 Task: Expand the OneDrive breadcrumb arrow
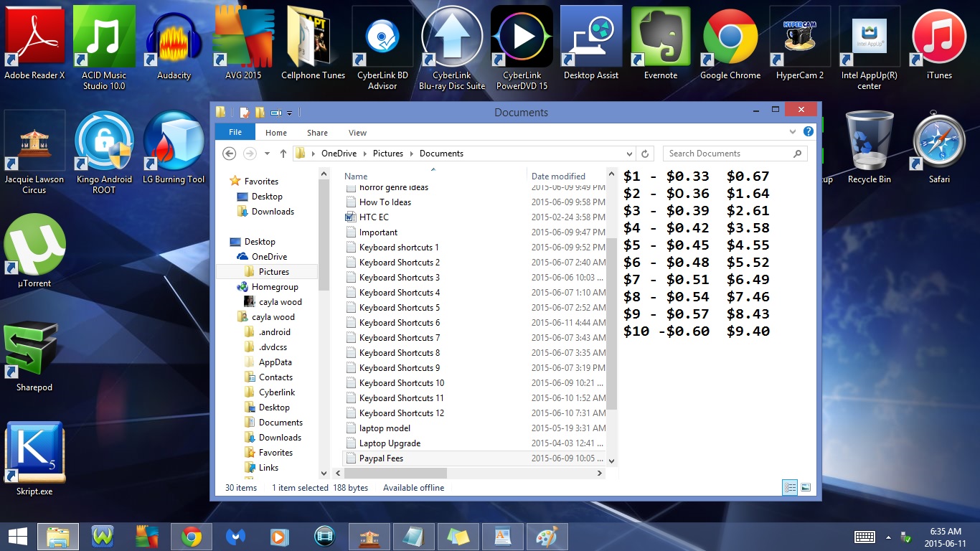(365, 154)
